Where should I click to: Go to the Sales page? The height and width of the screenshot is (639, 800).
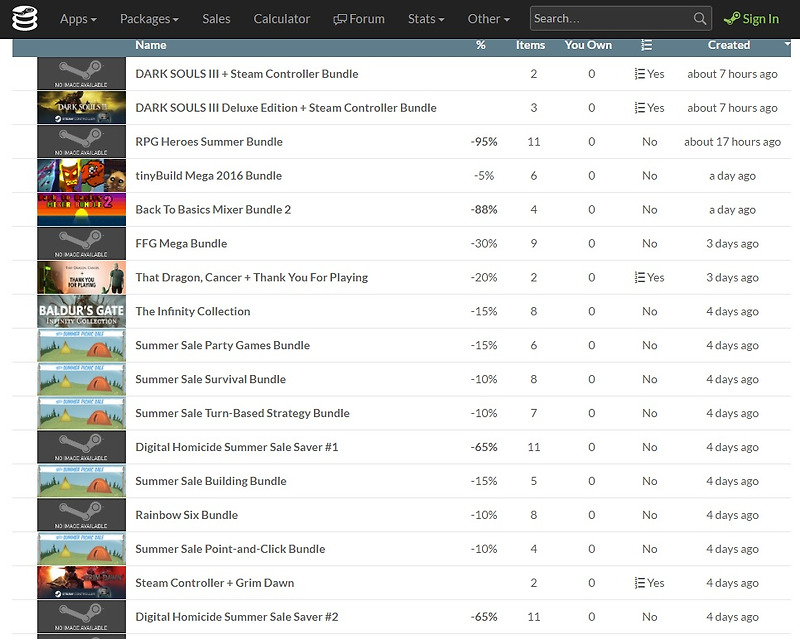[x=216, y=19]
